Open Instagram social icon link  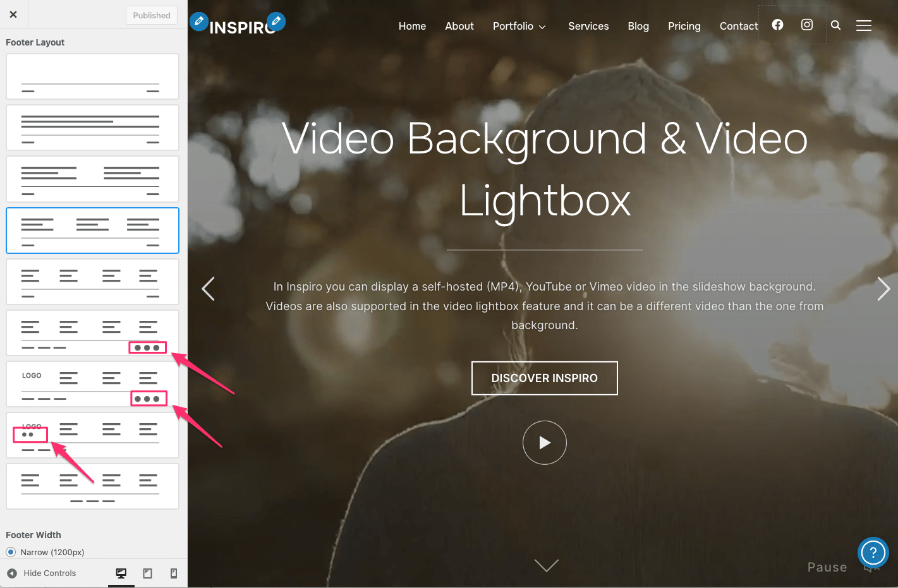pos(807,25)
